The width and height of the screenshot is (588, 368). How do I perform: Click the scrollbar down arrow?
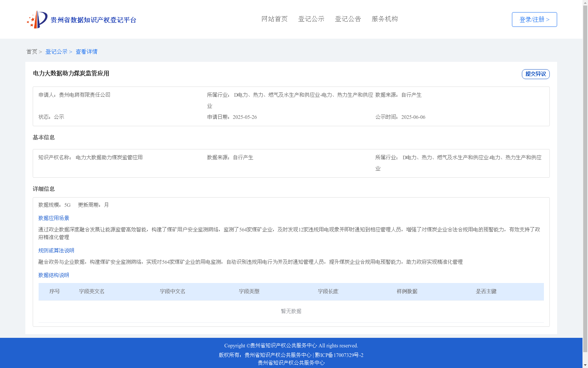point(585,365)
